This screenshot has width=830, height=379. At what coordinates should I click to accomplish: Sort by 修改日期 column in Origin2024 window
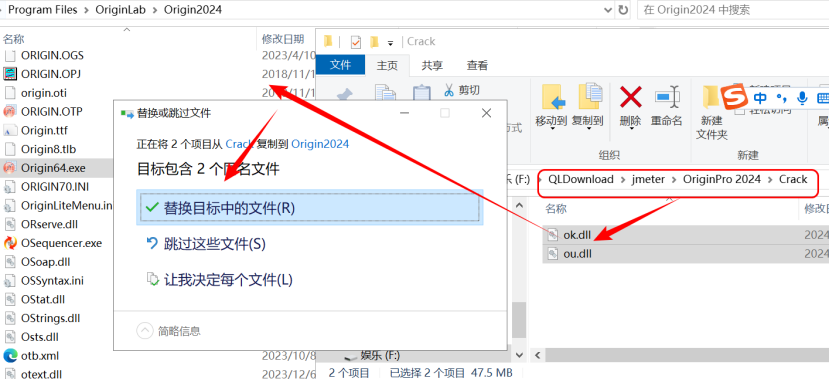pyautogui.click(x=283, y=39)
